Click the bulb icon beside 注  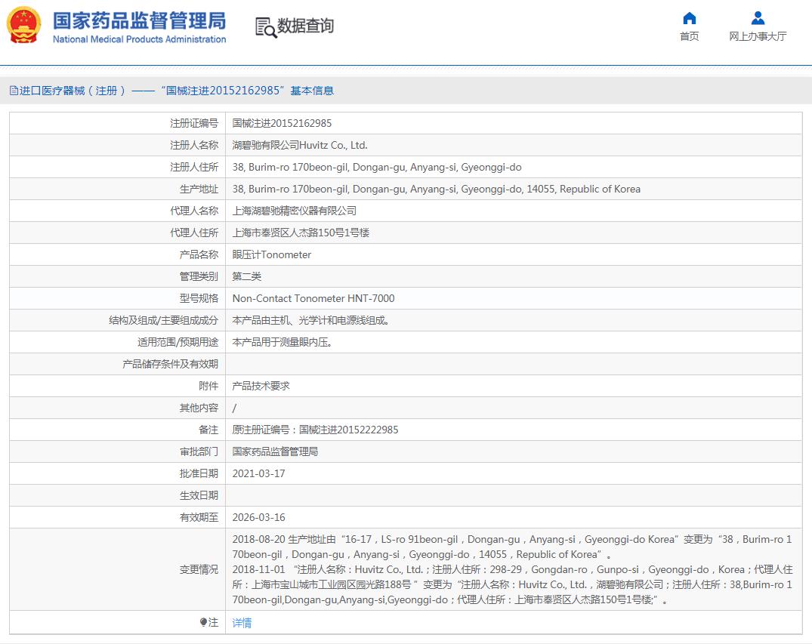[x=203, y=622]
